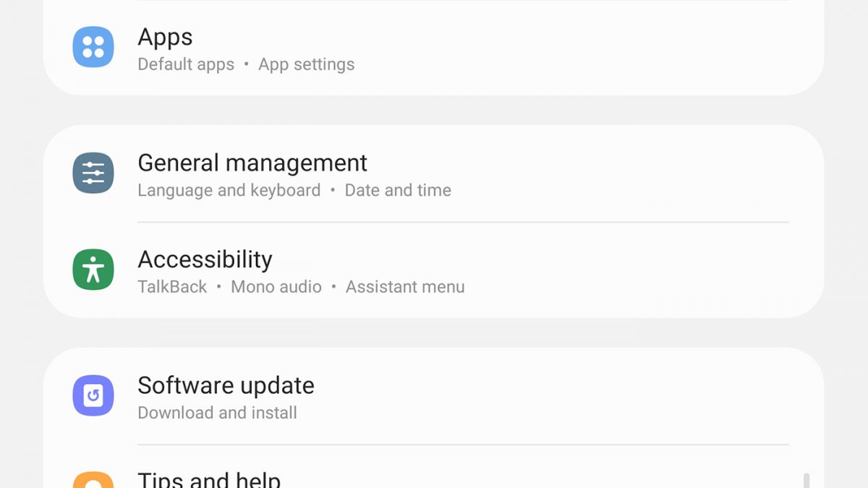Click the Language and keyboard subtitle
The height and width of the screenshot is (488, 868).
(229, 190)
